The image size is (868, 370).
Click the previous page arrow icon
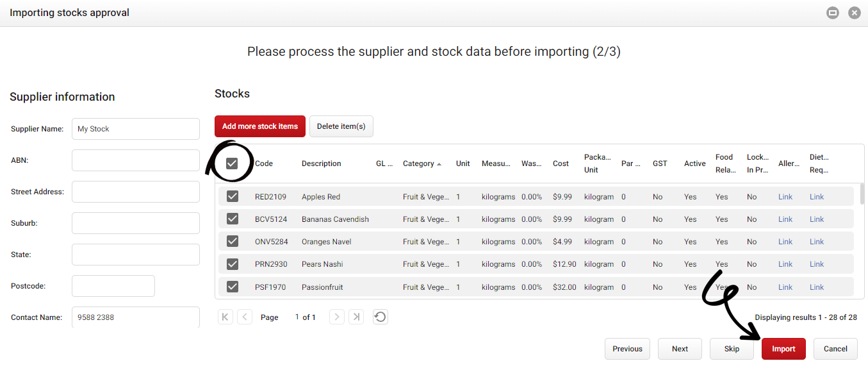click(244, 316)
